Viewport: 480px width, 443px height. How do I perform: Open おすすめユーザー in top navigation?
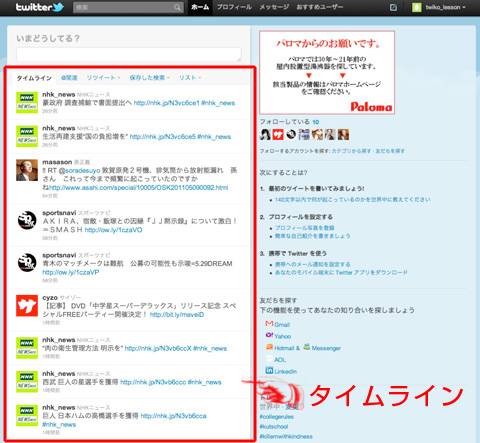tap(320, 7)
